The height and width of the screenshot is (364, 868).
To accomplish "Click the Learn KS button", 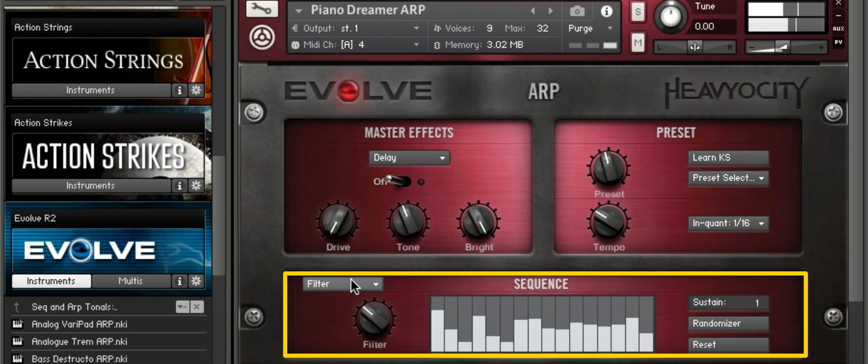I will [x=728, y=158].
